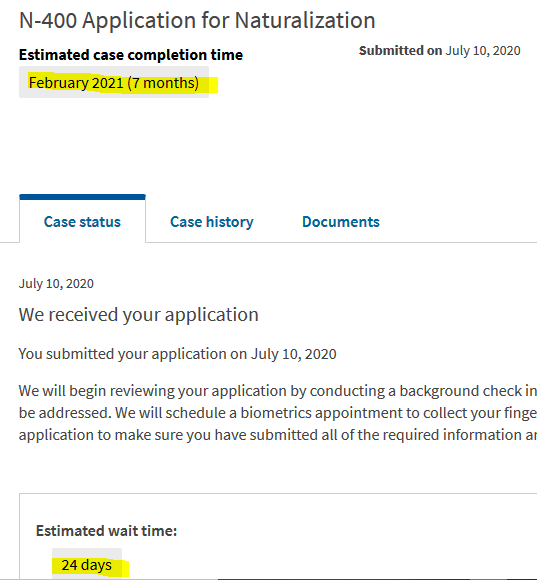Click the July 10, 2020 date beside Submitted on
Screen dimensions: 537x580
(483, 50)
